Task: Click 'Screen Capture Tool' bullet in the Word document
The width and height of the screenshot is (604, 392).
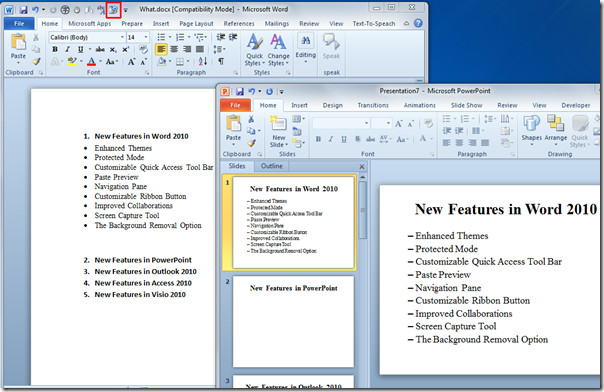Action: point(127,216)
